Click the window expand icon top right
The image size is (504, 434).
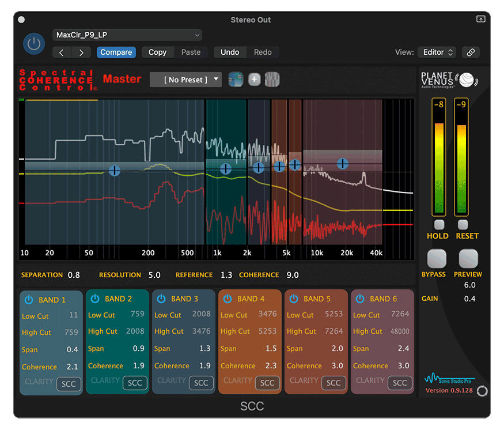(x=480, y=19)
